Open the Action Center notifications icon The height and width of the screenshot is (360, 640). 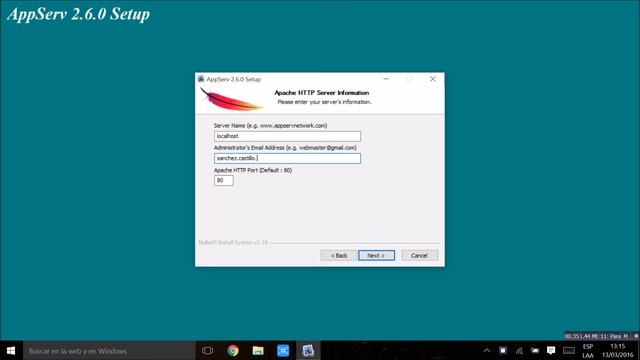click(551, 351)
